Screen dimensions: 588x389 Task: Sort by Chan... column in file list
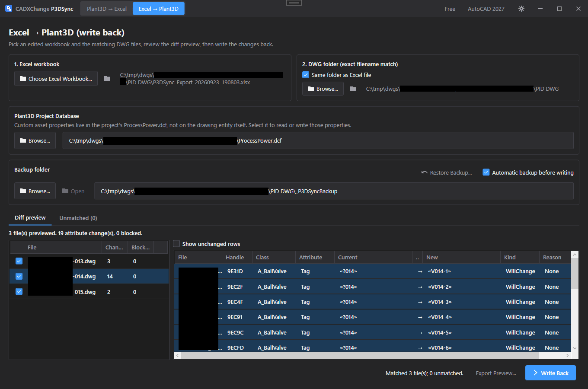click(115, 247)
